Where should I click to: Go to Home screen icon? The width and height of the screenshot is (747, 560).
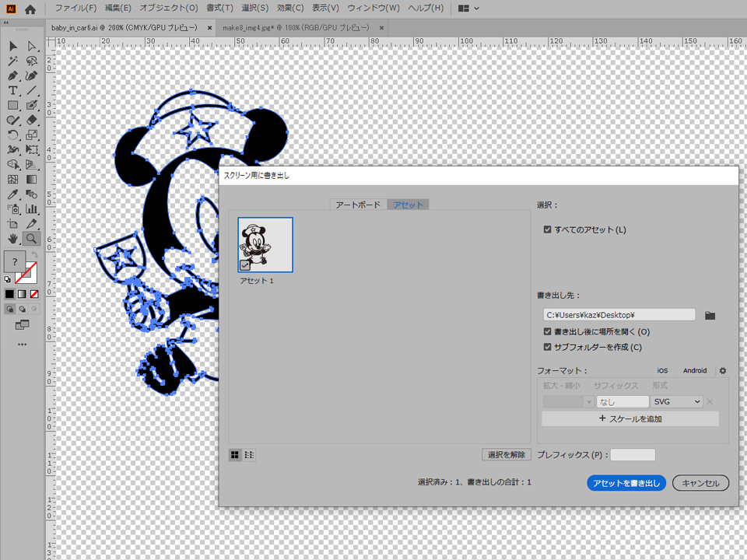tap(30, 9)
